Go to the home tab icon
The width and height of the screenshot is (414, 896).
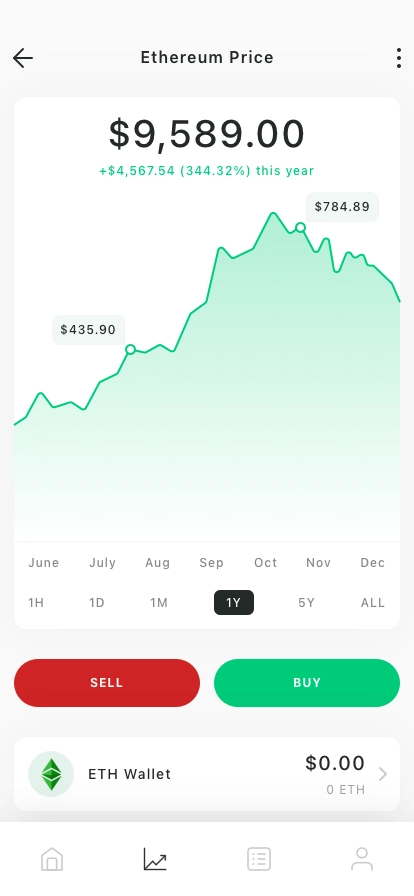point(52,859)
